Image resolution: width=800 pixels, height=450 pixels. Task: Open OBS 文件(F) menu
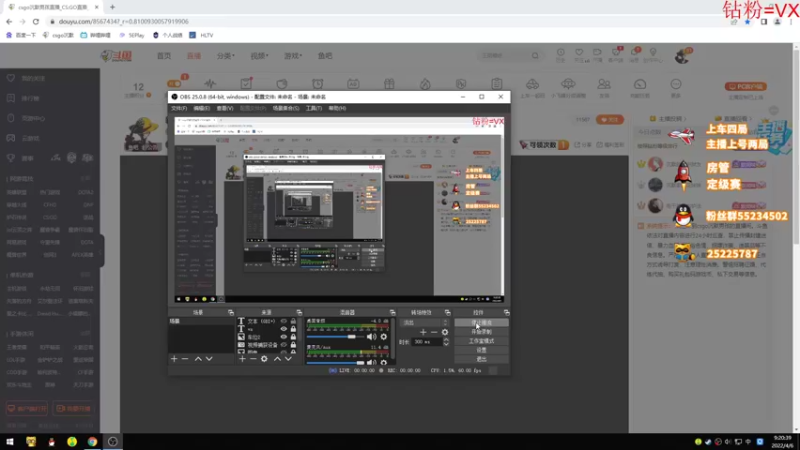[179, 108]
